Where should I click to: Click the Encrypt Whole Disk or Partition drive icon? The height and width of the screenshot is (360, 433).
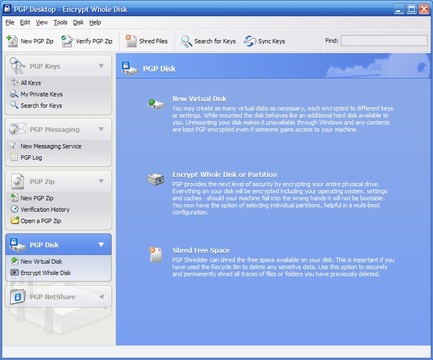(156, 179)
